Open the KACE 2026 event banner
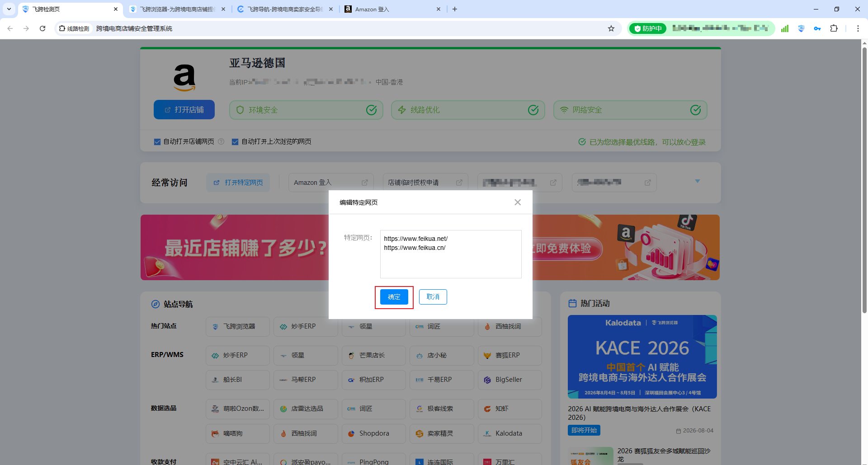The height and width of the screenshot is (465, 868). coord(642,357)
